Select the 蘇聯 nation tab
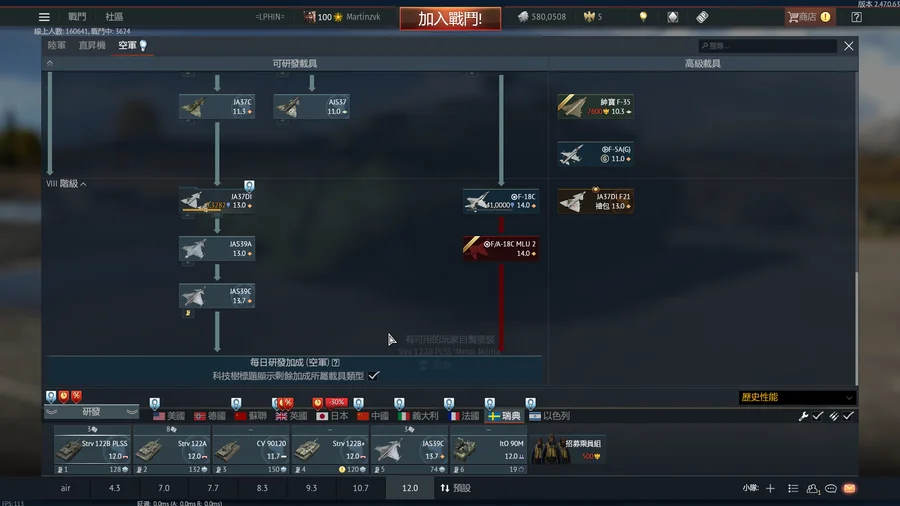This screenshot has height=506, width=900. click(x=251, y=416)
